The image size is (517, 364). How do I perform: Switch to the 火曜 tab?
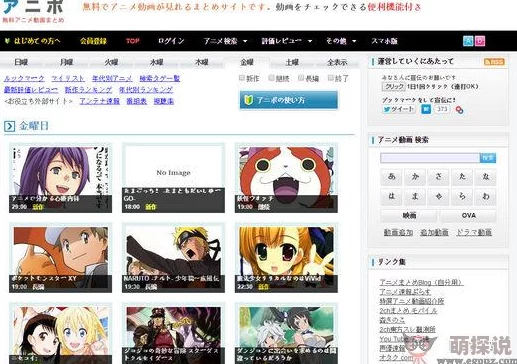(111, 62)
